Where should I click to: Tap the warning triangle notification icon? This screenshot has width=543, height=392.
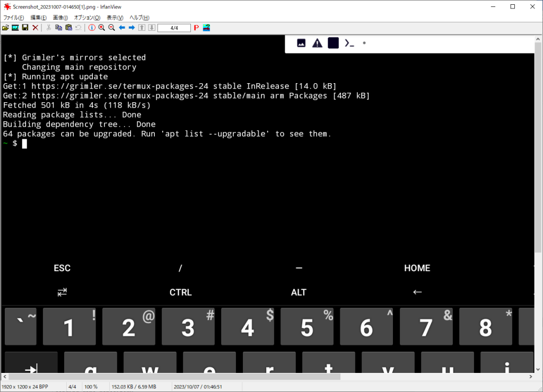click(317, 43)
